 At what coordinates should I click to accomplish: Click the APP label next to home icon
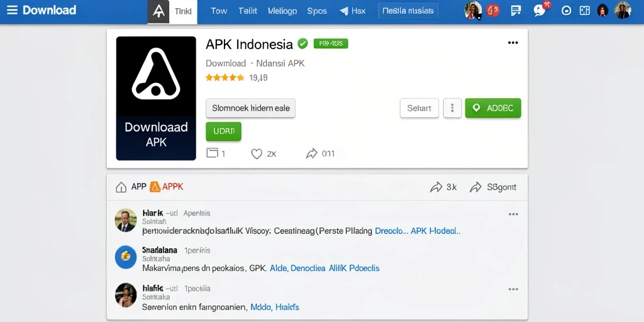coord(139,187)
